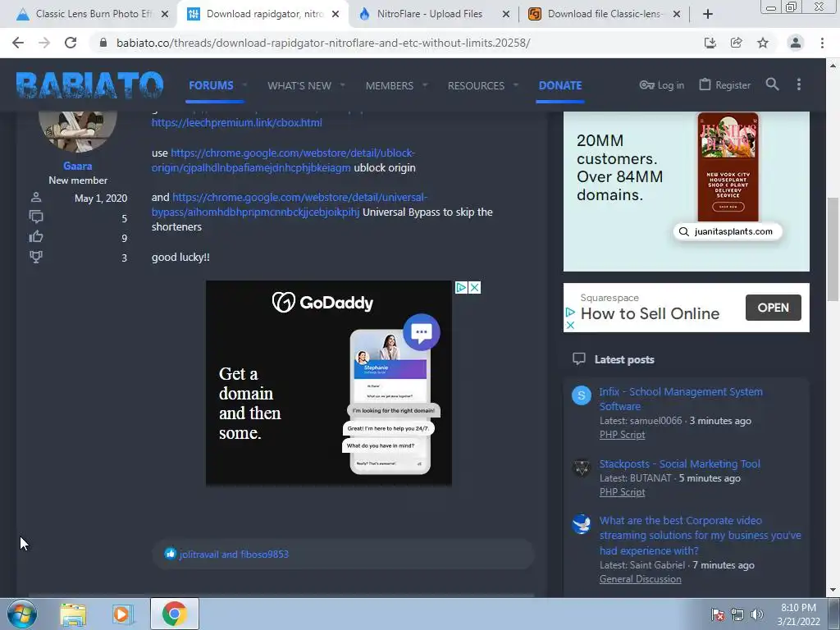840x630 pixels.
Task: Open a new browser tab
Action: coord(708,14)
